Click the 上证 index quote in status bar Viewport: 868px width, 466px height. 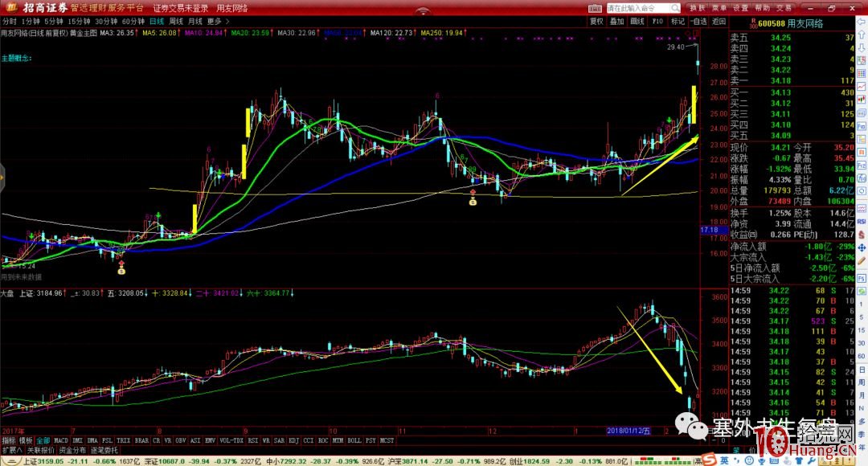tap(82, 461)
